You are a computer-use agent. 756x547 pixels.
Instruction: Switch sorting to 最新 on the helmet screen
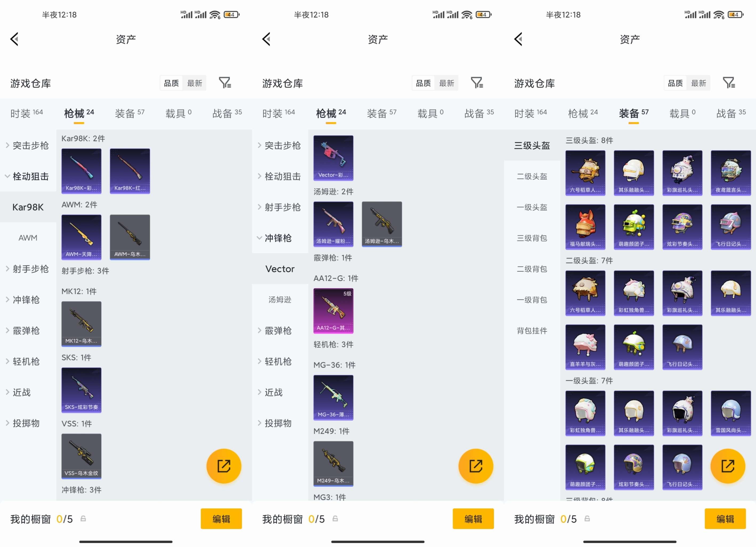(698, 83)
